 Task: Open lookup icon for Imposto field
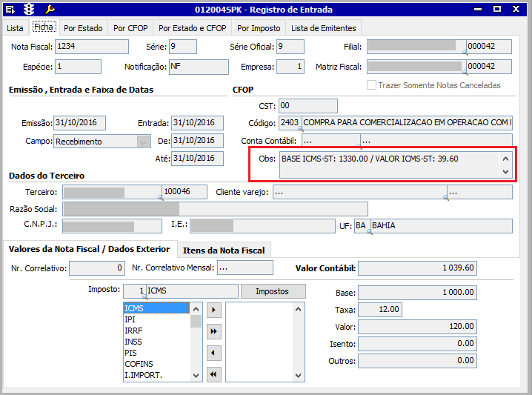145,297
